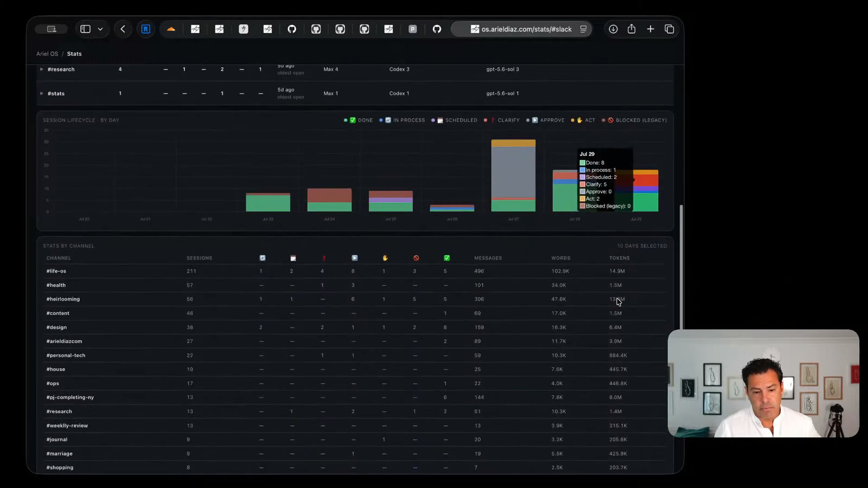This screenshot has height=488, width=868.
Task: Go to Ariel OS breadcrumb
Action: point(47,54)
